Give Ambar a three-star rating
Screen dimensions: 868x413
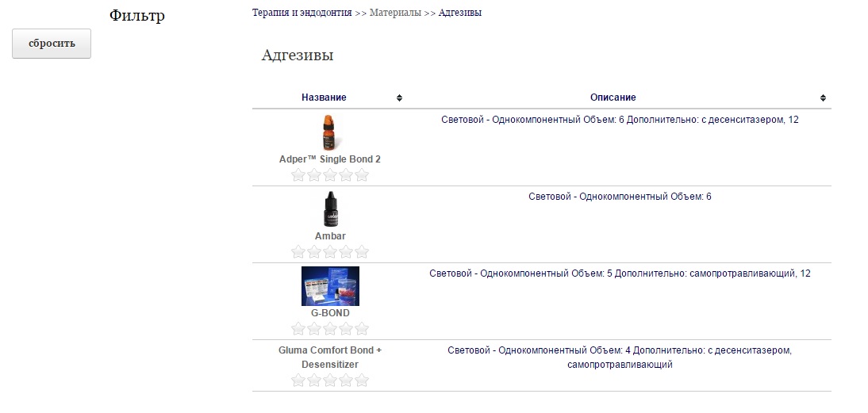pos(330,252)
